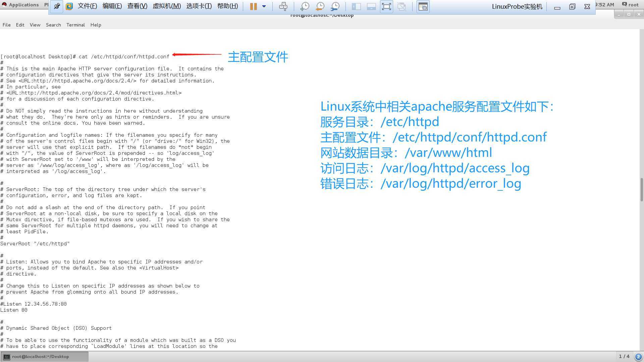This screenshot has height=362, width=644.
Task: Open terminal File menu
Action: (6, 25)
